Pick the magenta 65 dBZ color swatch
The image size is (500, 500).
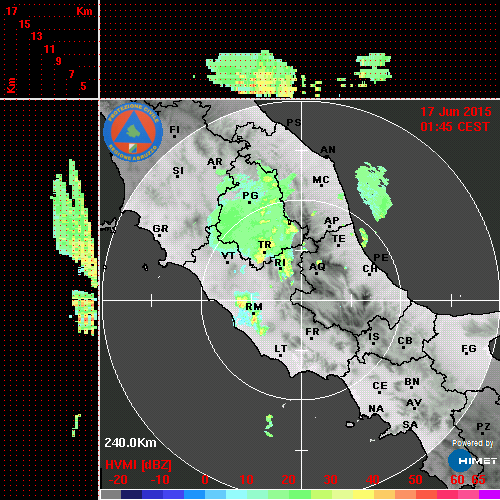coord(489,494)
